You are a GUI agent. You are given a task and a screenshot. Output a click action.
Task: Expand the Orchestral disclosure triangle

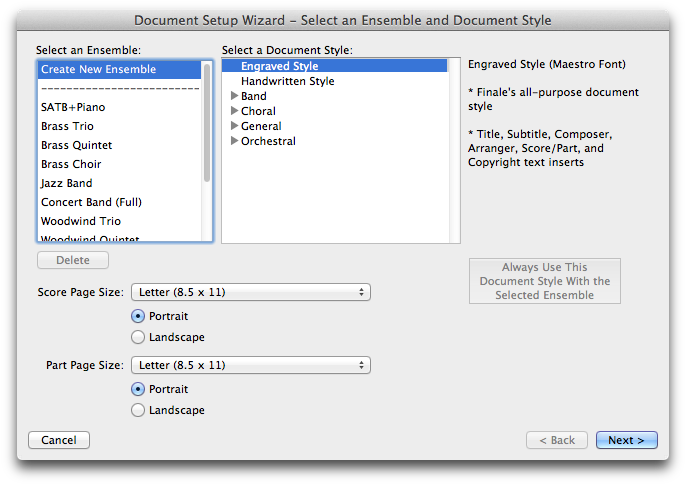(234, 141)
